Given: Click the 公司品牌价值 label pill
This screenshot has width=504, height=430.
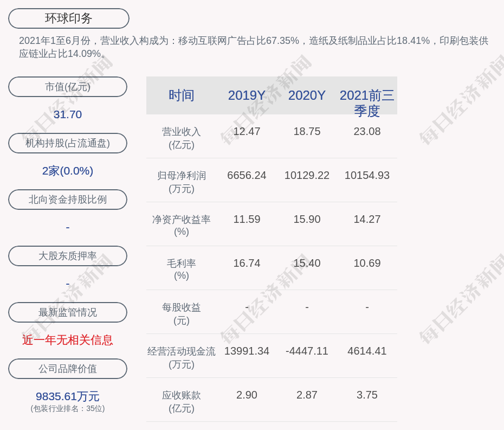Looking at the screenshot, I should click(68, 369).
